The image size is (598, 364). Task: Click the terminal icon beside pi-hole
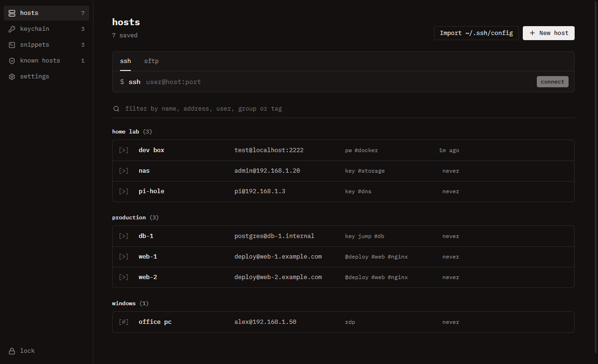tap(123, 191)
